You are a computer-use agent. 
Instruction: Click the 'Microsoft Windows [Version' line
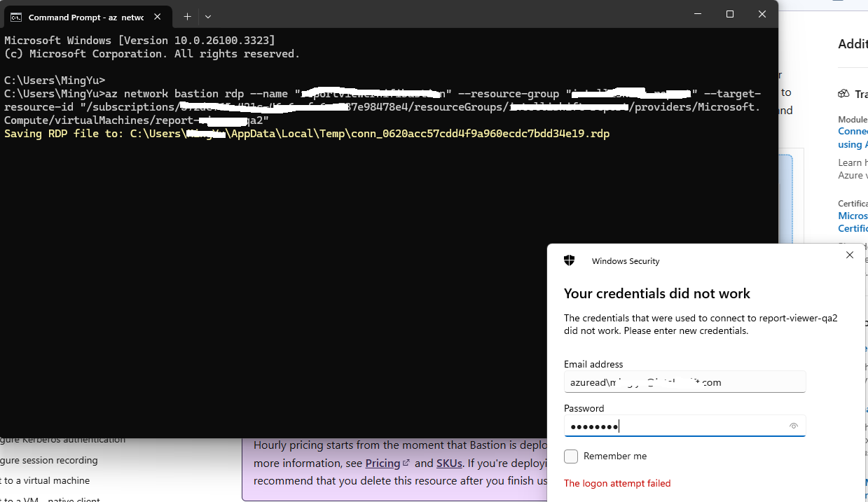(x=140, y=41)
